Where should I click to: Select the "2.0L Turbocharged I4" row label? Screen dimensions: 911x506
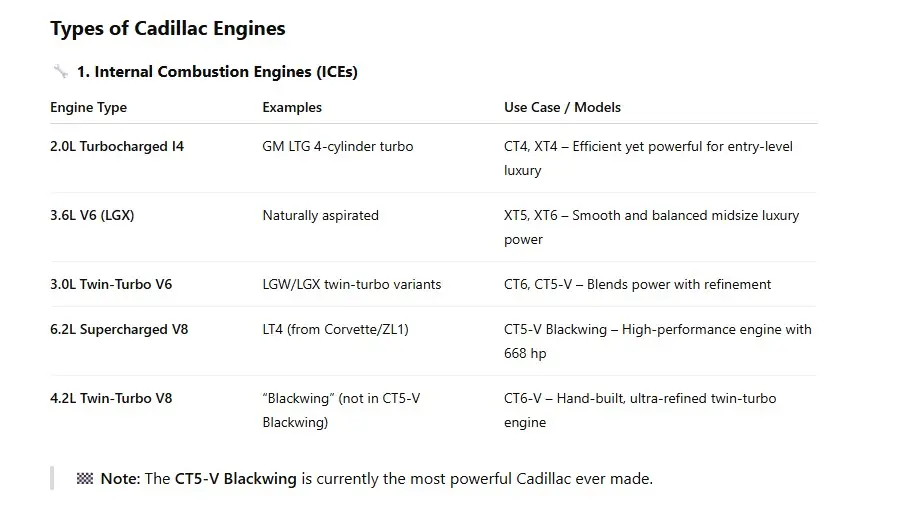(x=117, y=146)
